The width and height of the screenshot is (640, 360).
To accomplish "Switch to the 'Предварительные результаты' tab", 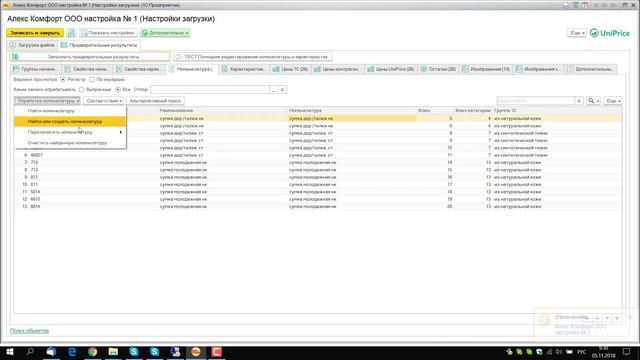I will [99, 45].
